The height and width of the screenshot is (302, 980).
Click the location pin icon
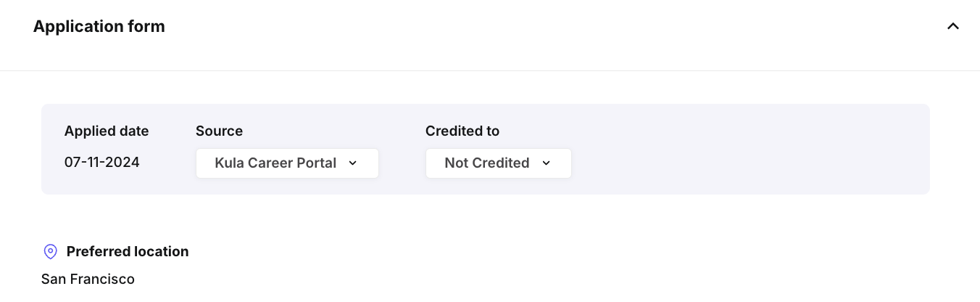click(x=50, y=252)
